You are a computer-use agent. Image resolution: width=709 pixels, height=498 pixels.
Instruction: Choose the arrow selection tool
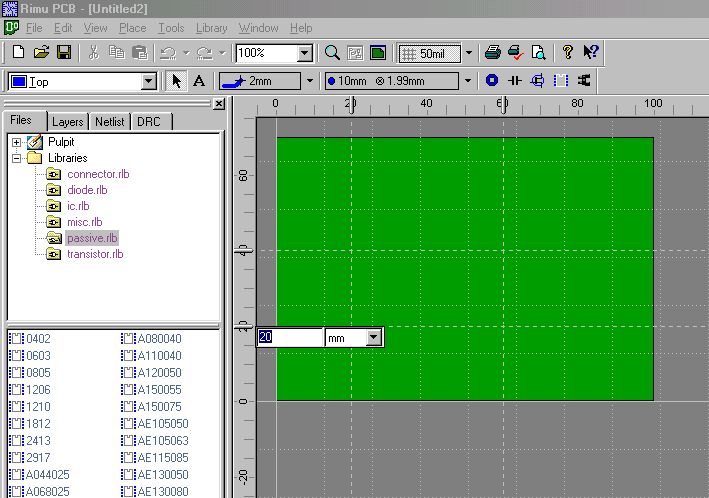point(176,81)
